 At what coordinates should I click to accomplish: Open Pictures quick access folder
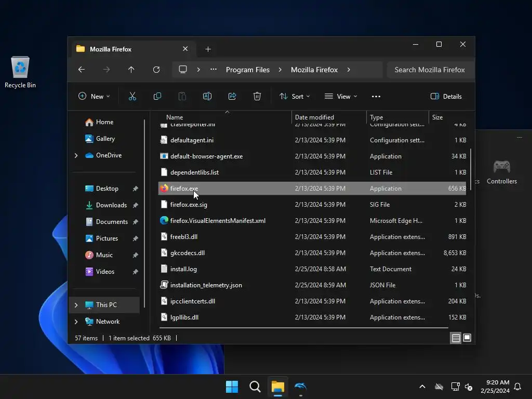pos(107,238)
